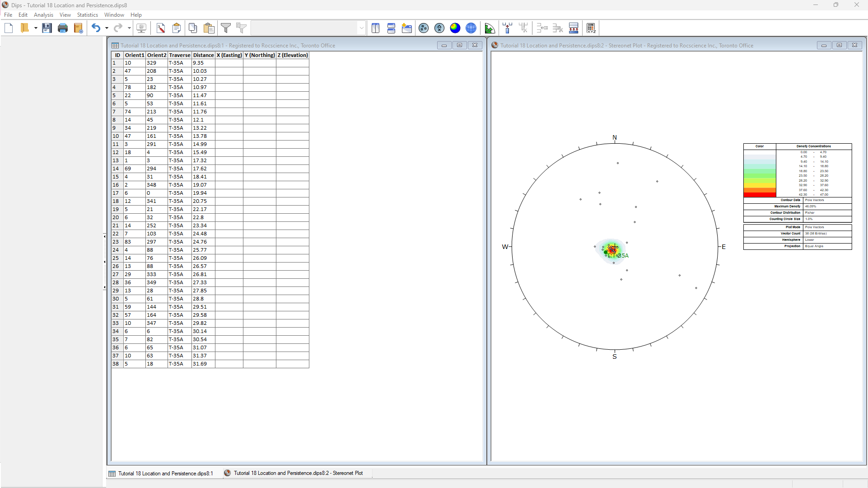Open the File menu

8,15
